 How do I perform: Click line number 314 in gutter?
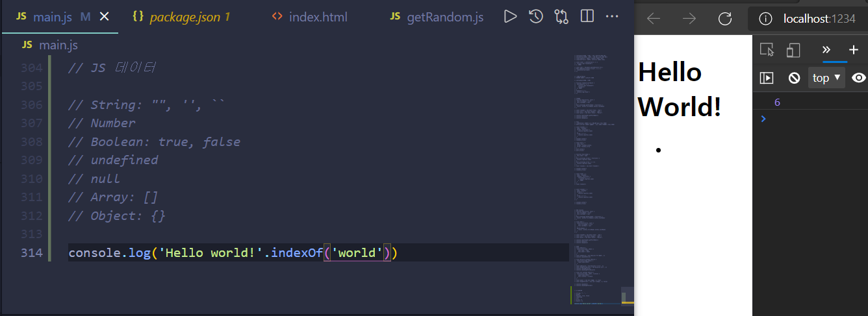click(31, 252)
